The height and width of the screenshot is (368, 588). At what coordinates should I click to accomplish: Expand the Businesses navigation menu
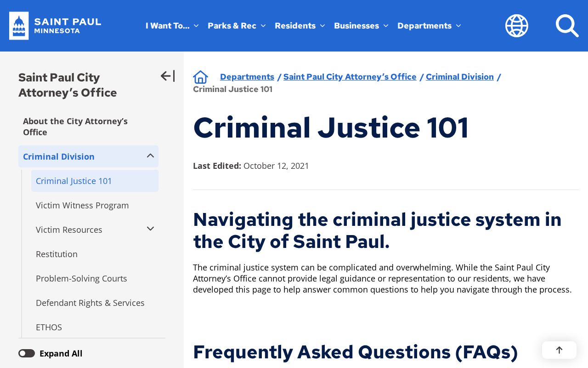(361, 26)
